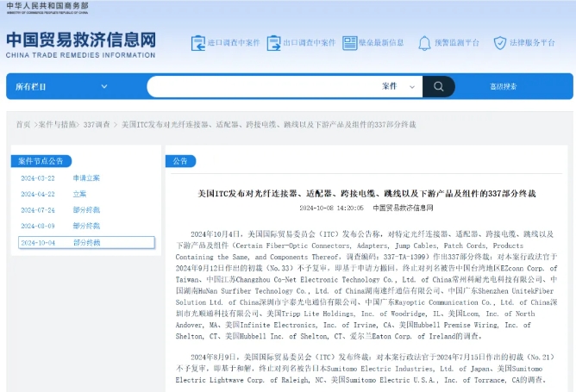Click the 中国贸易救济信息网 source label under the title
Image resolution: width=576 pixels, height=392 pixels.
403,208
